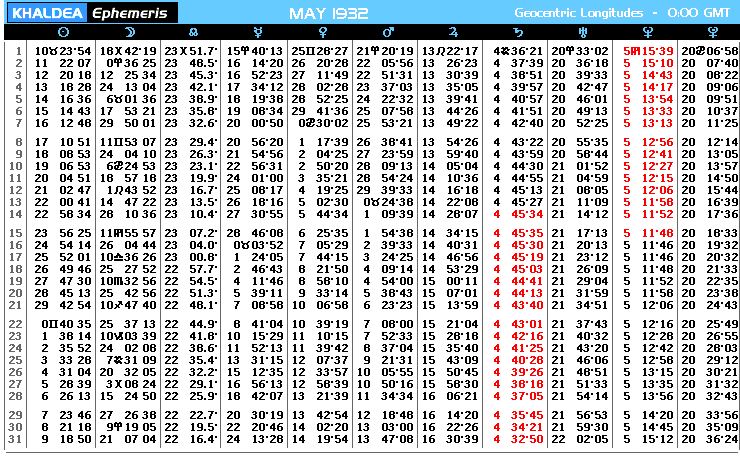
Task: Click the Uranus symbol column header
Action: point(583,32)
